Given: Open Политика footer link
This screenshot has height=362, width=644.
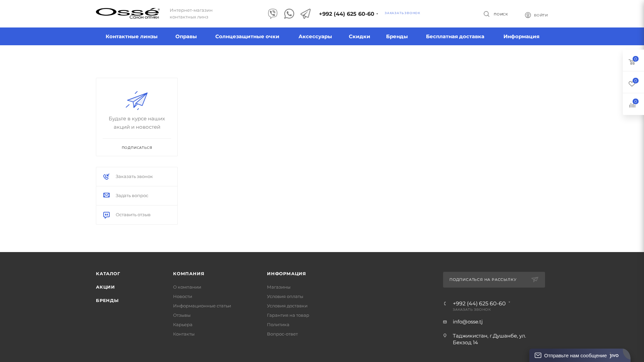Looking at the screenshot, I should tap(278, 325).
